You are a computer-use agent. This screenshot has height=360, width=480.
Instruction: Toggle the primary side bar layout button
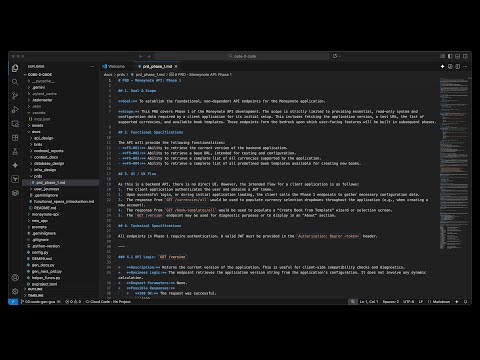(x=450, y=56)
